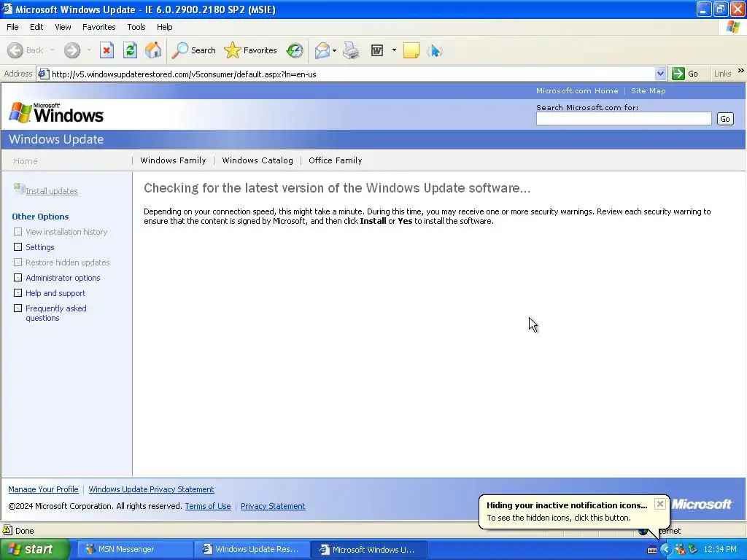The image size is (747, 560).
Task: Refresh the page with the green arrows icon
Action: click(130, 50)
